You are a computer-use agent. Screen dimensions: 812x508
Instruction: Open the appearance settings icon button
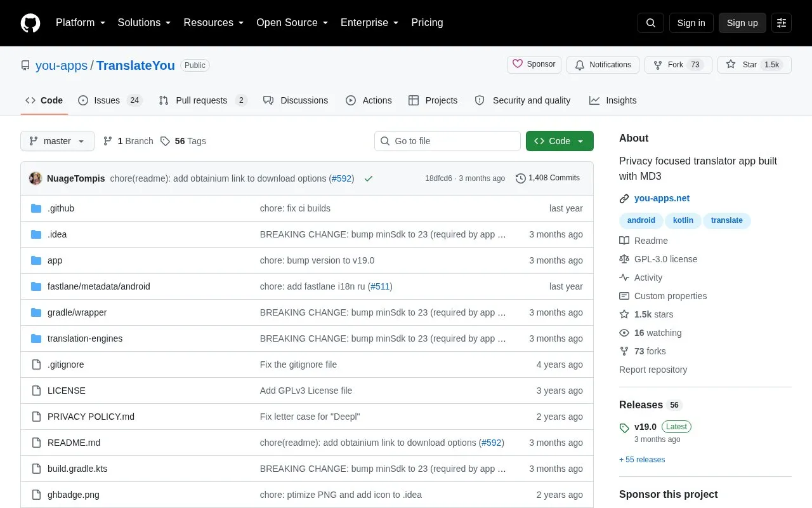[x=782, y=23]
